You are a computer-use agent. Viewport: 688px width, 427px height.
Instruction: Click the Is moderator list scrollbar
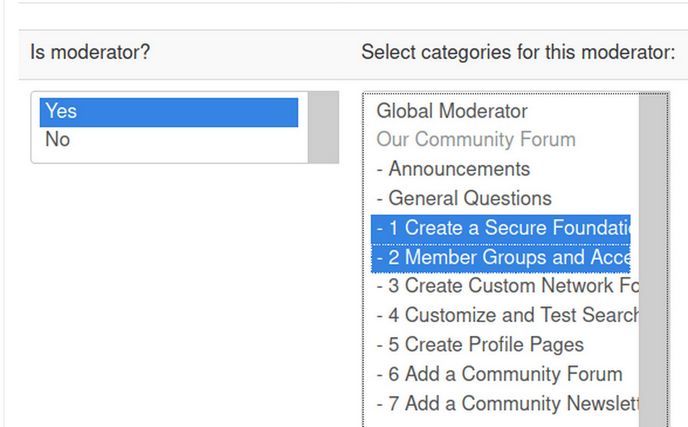point(323,128)
